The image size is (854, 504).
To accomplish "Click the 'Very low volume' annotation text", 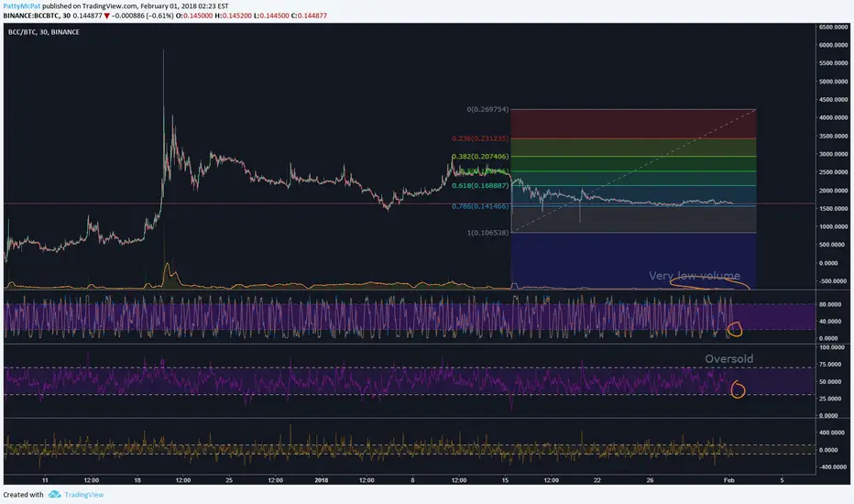I will pyautogui.click(x=695, y=276).
